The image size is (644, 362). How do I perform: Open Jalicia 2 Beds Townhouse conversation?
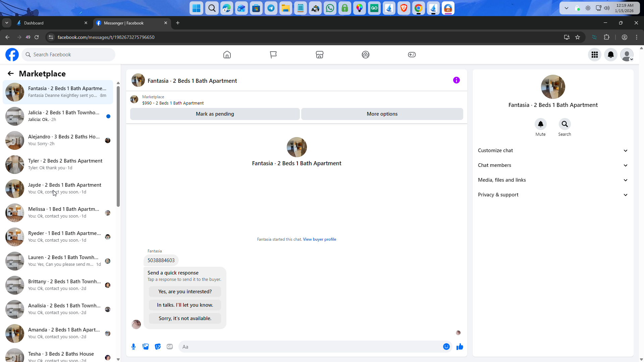click(x=64, y=116)
